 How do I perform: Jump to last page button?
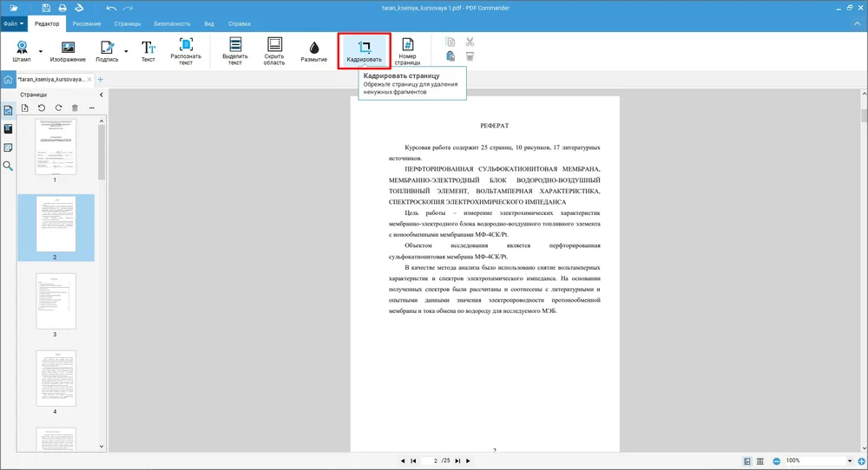457,460
